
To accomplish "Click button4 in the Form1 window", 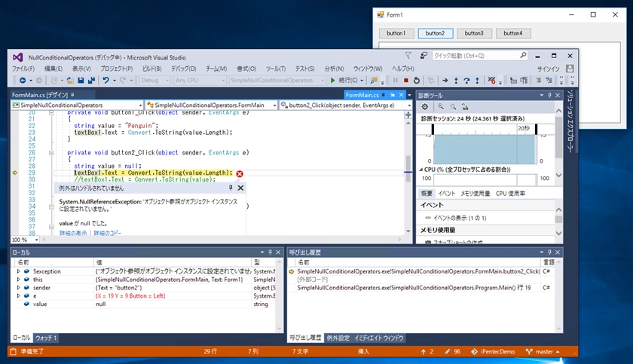I will coord(513,33).
